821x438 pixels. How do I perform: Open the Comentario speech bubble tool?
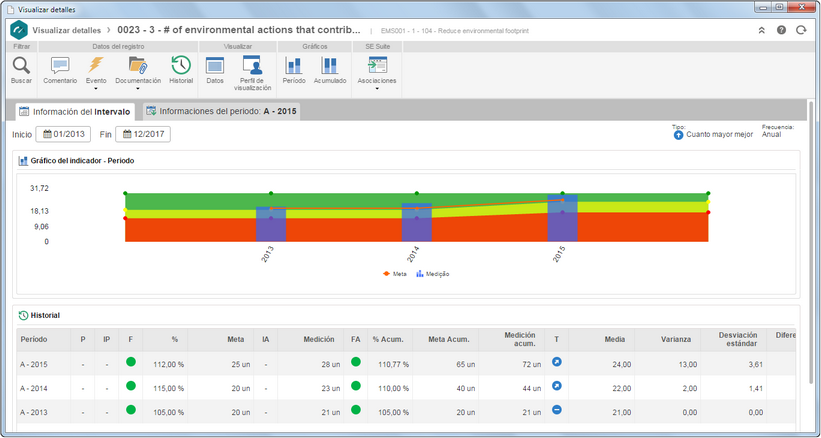(x=60, y=65)
